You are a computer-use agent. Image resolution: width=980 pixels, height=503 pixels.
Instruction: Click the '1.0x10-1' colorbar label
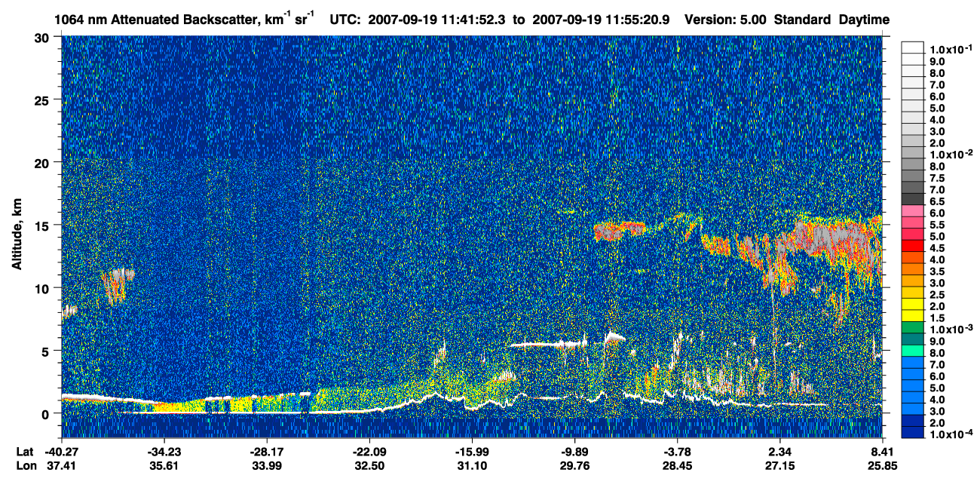pos(953,48)
